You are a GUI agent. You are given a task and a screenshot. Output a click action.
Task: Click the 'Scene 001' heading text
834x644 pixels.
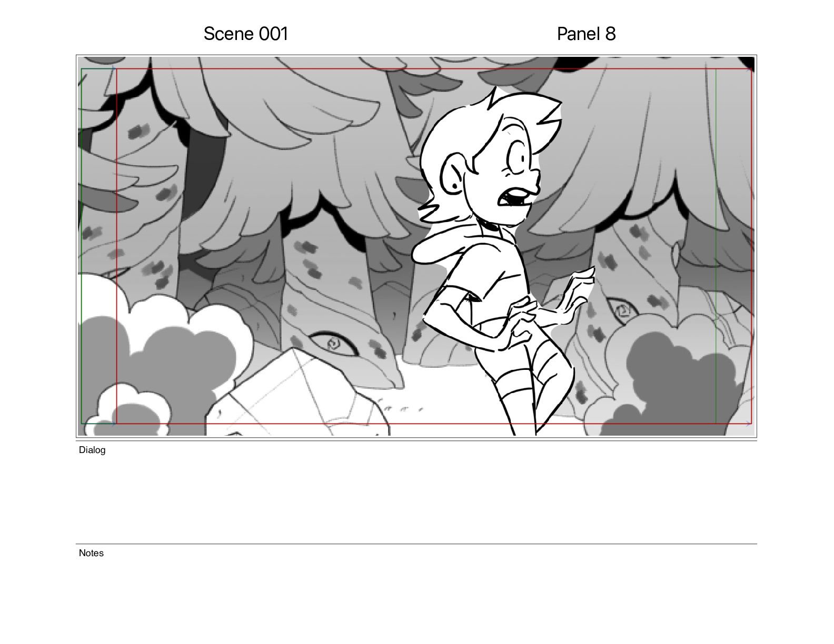point(246,34)
